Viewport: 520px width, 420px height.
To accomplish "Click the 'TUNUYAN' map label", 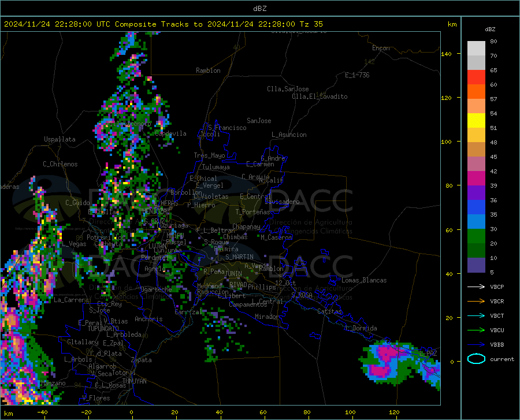I will pyautogui.click(x=134, y=381).
